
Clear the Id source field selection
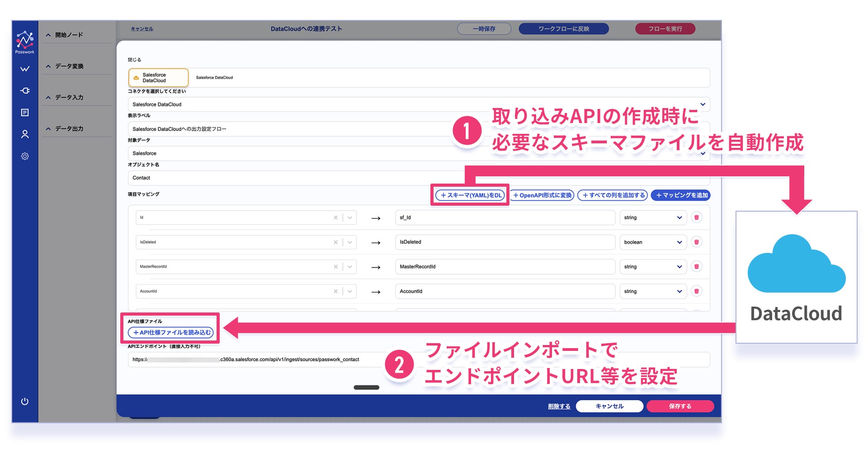(335, 218)
